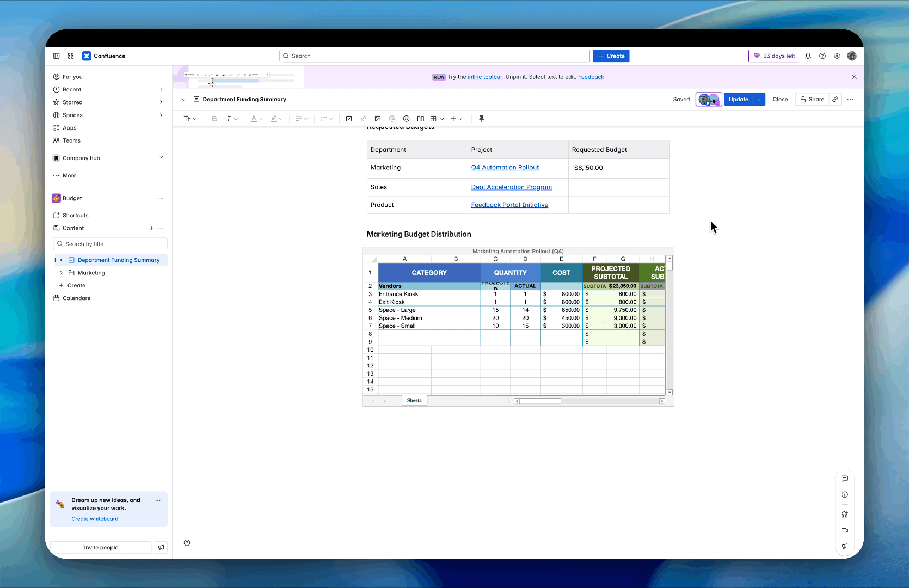Viewport: 909px width, 588px height.
Task: Toggle bold text formatting
Action: click(x=214, y=119)
